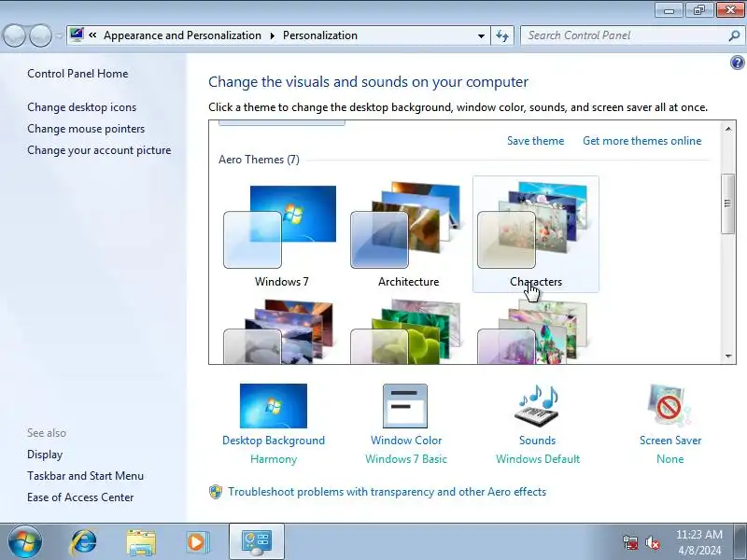Click the muted volume tray icon
Viewport: 747px width, 560px height.
coord(652,542)
